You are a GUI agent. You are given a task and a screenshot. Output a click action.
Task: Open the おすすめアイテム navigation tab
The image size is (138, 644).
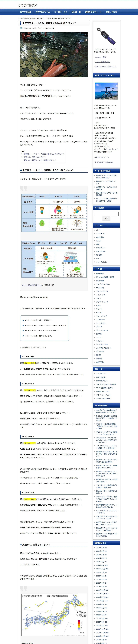pos(43,12)
